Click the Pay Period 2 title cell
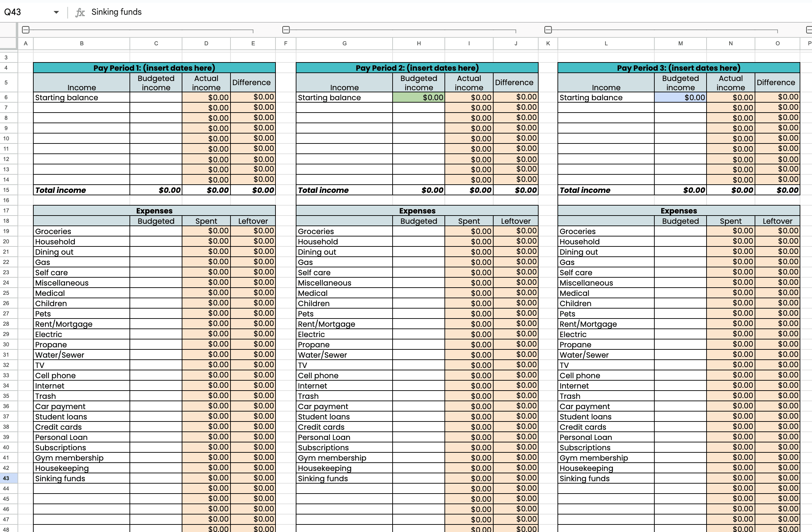Screen dimensions: 812x532 click(x=417, y=68)
